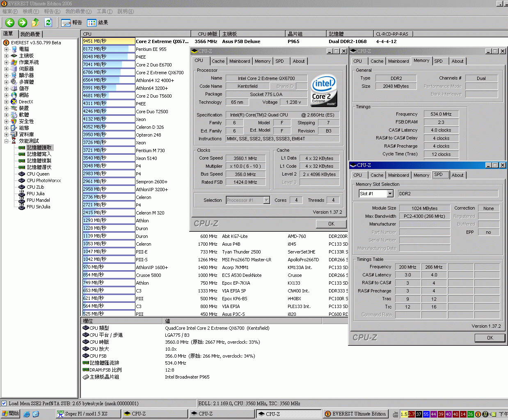Click the Internet Explorer quick launch icon
This screenshot has width=508, height=420.
point(27,414)
